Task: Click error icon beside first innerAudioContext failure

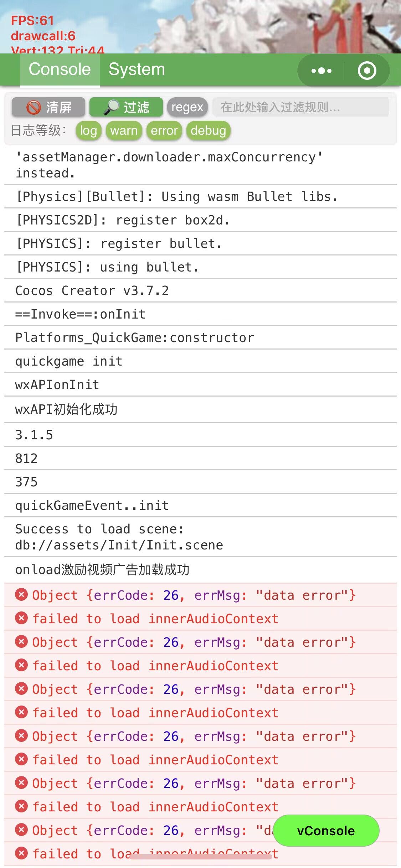Action: (21, 618)
